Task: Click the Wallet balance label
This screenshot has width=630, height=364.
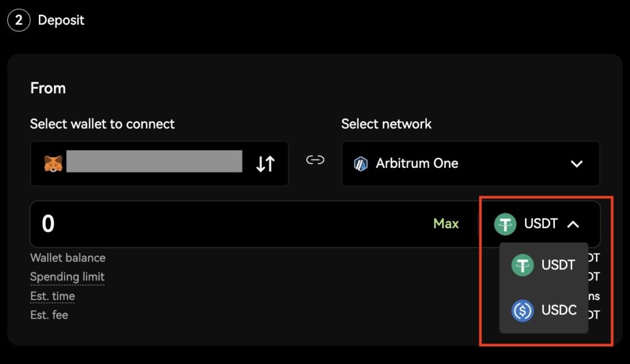Action: (68, 258)
